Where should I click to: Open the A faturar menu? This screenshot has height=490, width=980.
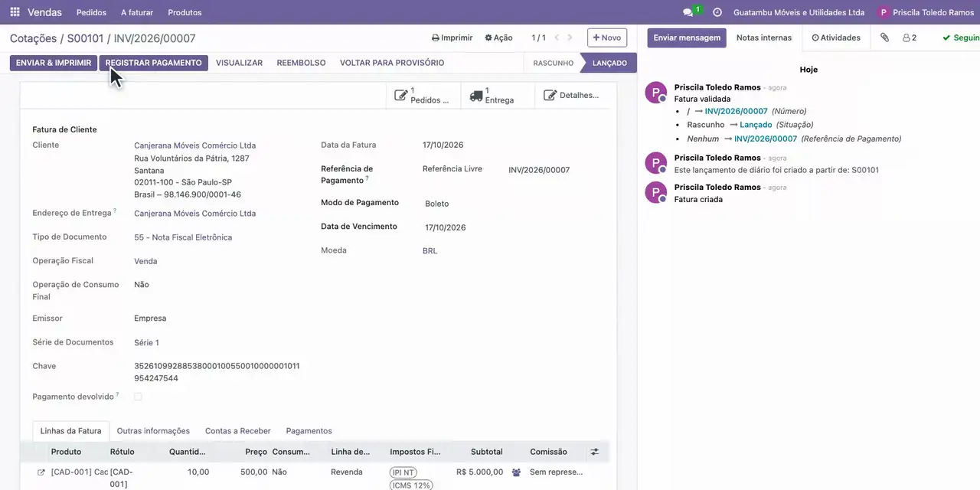click(x=137, y=12)
